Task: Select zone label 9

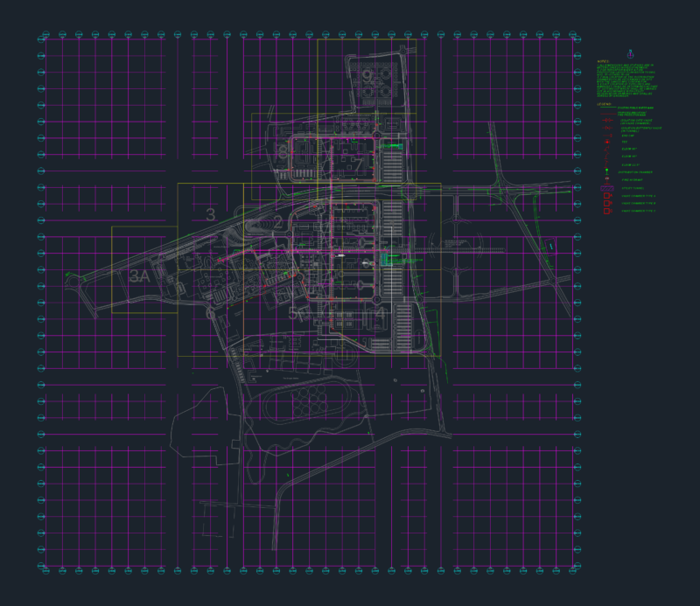Action: tap(367, 76)
